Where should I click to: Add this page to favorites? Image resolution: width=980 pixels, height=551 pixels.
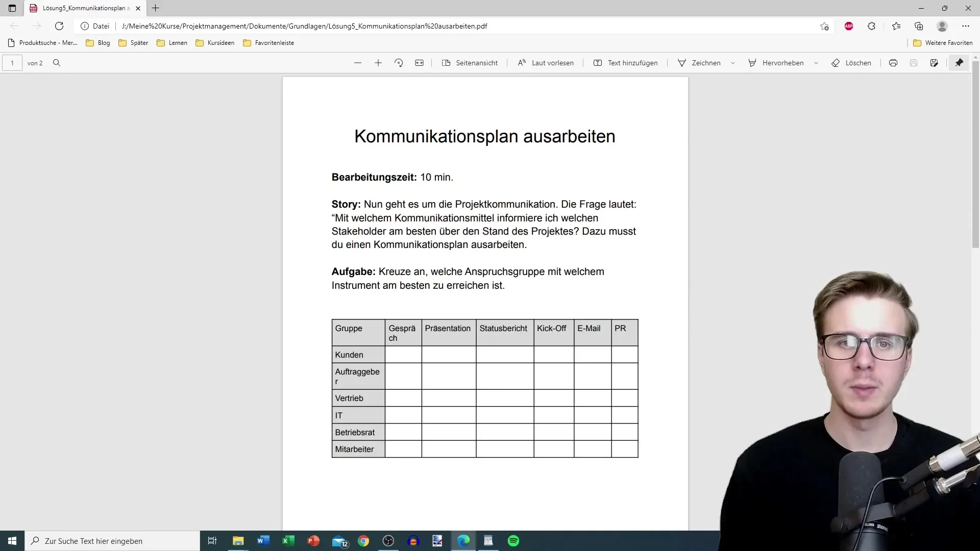pos(824,26)
